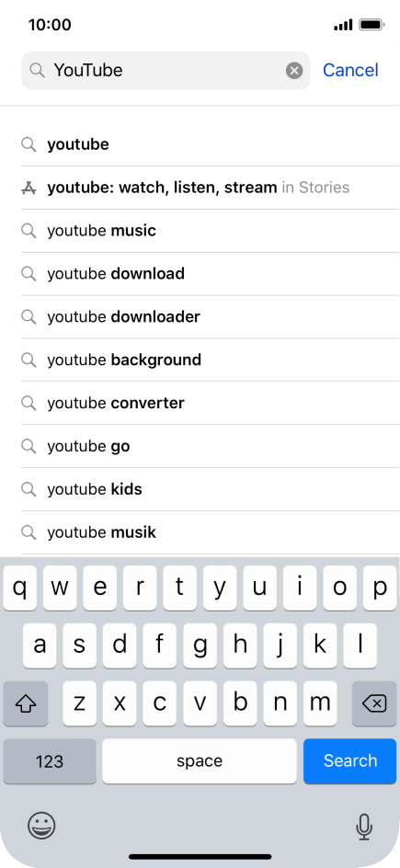The image size is (400, 868).
Task: Tap the backspace delete key
Action: coord(374,703)
